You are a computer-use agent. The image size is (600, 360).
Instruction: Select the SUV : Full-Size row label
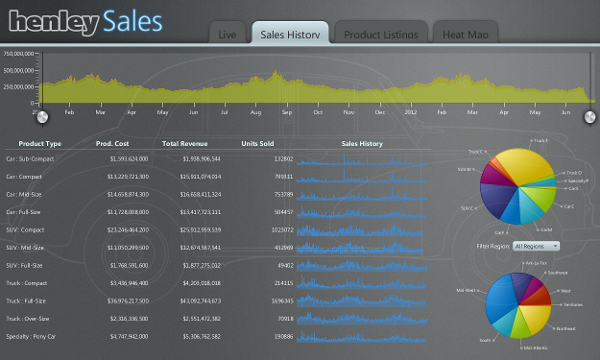[24, 266]
